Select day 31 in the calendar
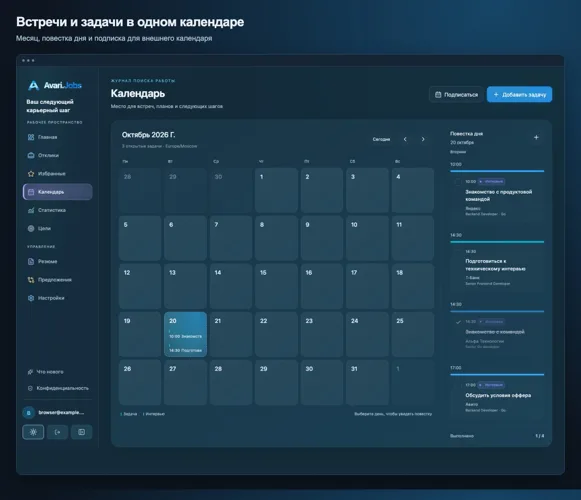This screenshot has height=500, width=581. 367,382
